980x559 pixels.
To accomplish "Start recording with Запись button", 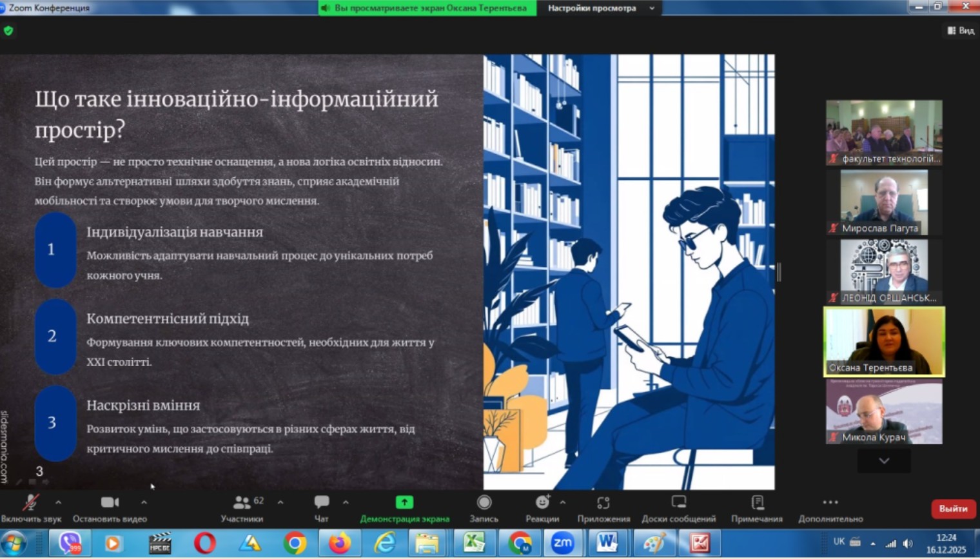I will pos(484,507).
